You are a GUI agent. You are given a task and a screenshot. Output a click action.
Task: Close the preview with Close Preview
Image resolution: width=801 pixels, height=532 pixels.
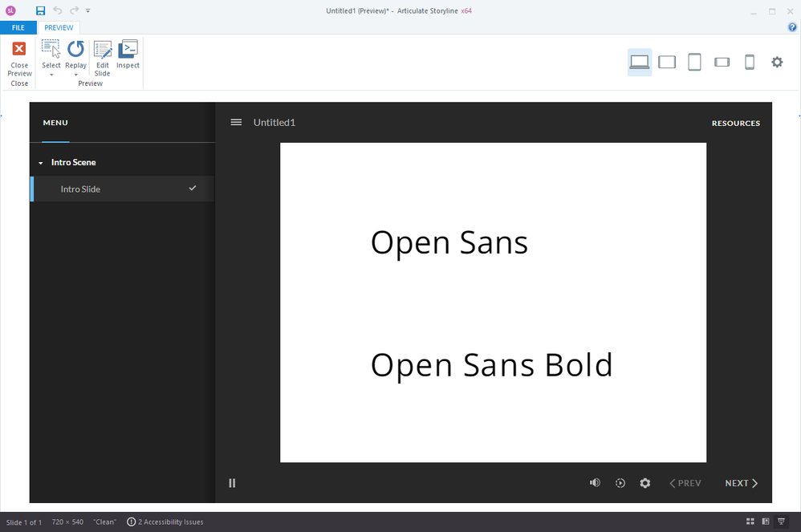[19, 59]
